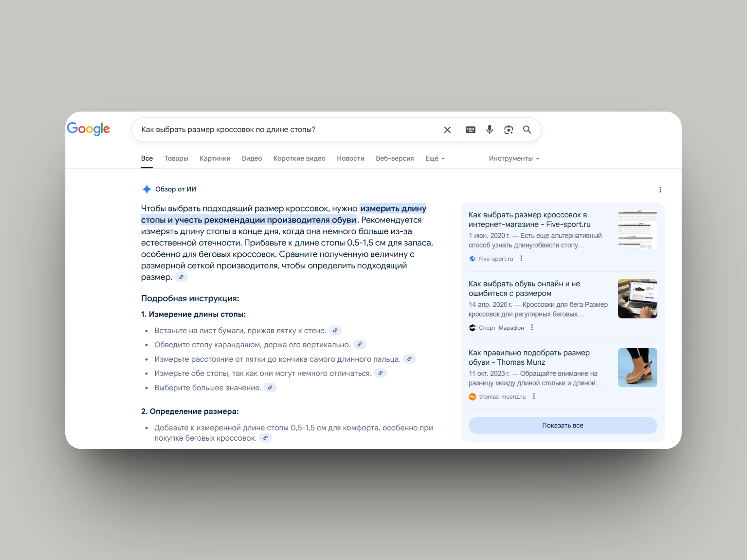Viewport: 747px width, 560px height.
Task: Open three-dot menu next to Five-sport.ru
Action: [521, 259]
